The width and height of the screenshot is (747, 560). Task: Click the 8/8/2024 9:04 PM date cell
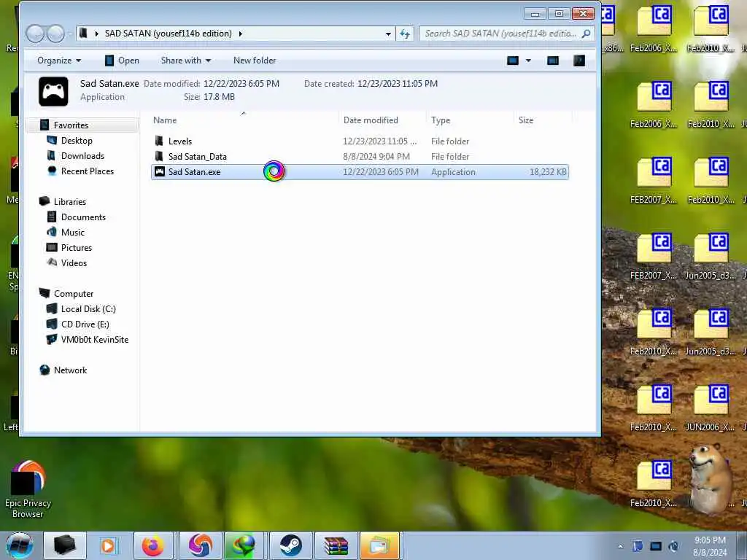click(x=376, y=156)
